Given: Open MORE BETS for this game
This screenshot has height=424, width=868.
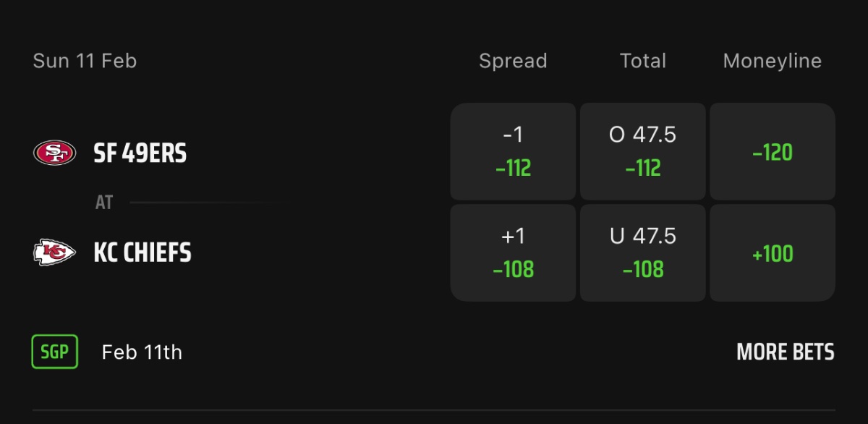Looking at the screenshot, I should (x=785, y=352).
